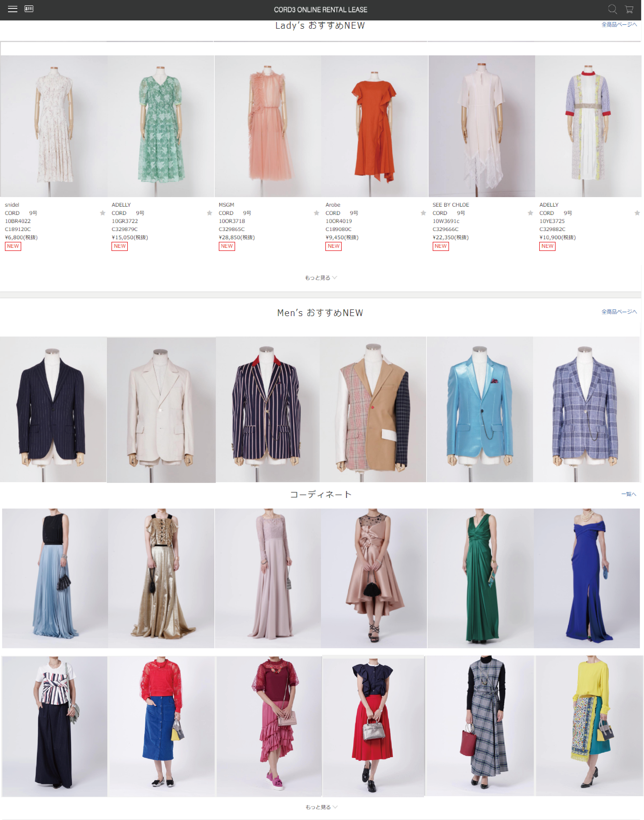Click item code 10BR4022
Screen dimensions: 644x820
click(x=18, y=221)
